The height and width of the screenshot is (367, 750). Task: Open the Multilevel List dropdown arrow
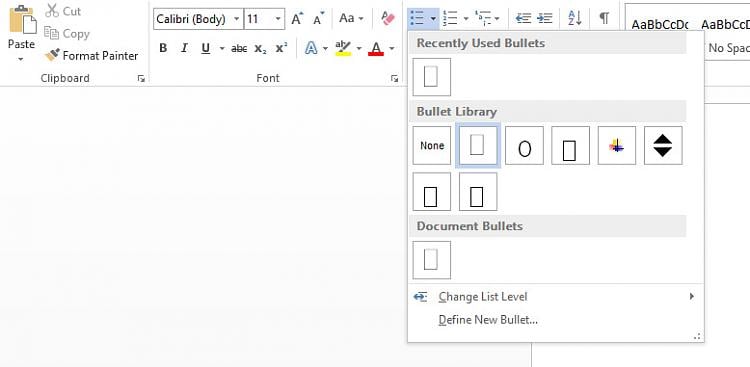(497, 19)
